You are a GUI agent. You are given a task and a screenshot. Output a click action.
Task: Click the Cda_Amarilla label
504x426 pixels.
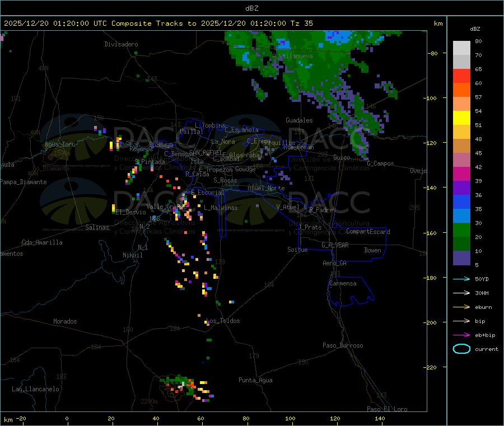pyautogui.click(x=42, y=242)
